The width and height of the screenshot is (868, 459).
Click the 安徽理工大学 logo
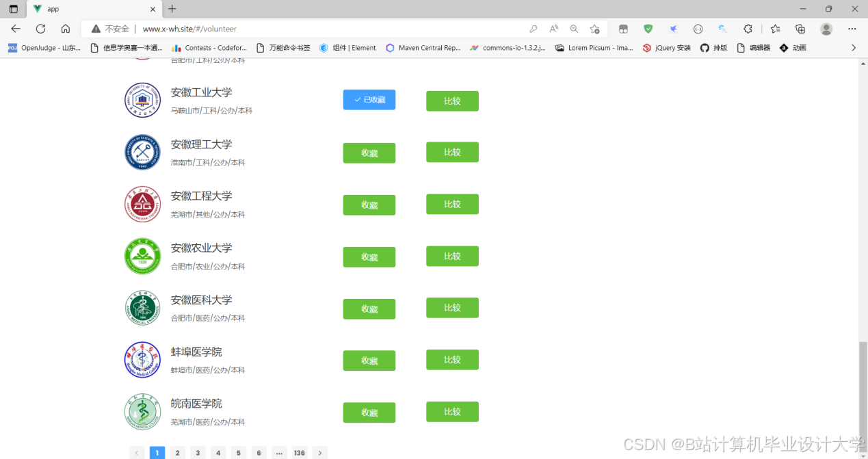click(x=142, y=153)
